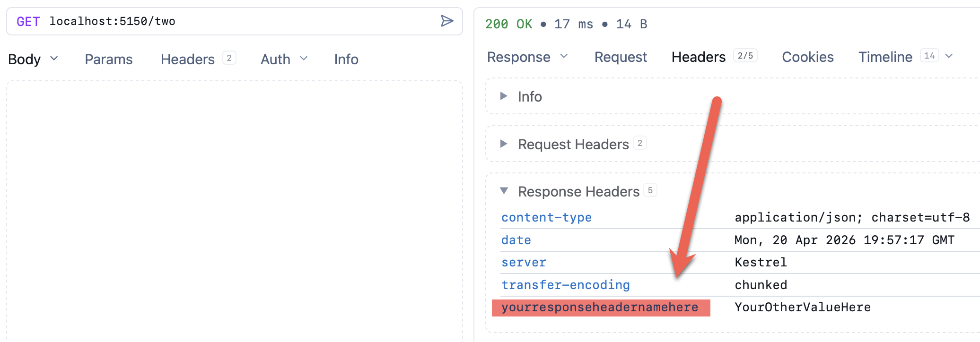
Task: Open the Body type dropdown chevron
Action: coord(54,59)
